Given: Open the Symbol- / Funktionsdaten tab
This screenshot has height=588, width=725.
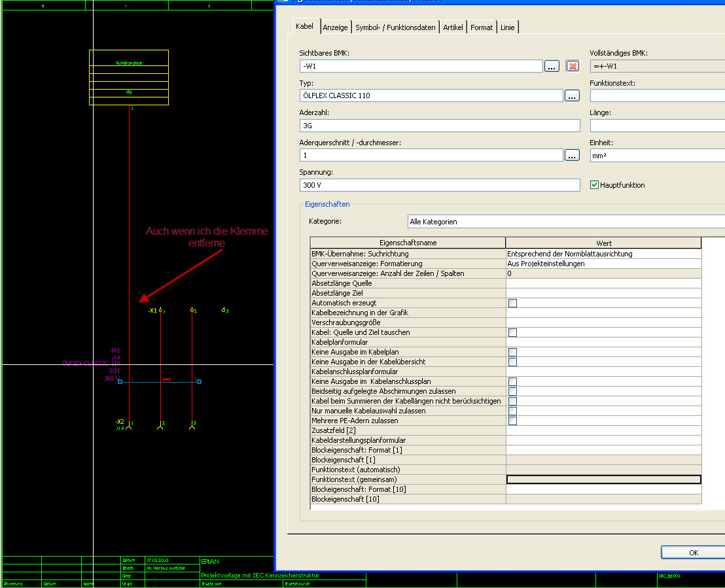Looking at the screenshot, I should 395,27.
